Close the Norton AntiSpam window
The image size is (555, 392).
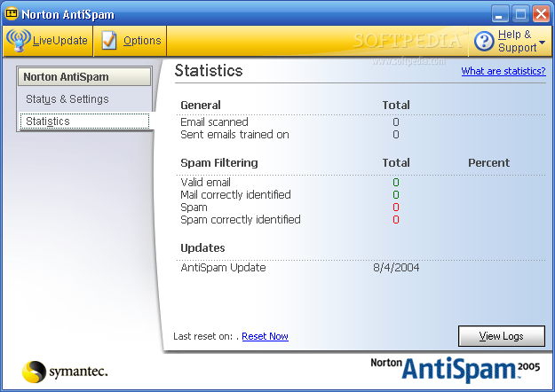(x=542, y=14)
